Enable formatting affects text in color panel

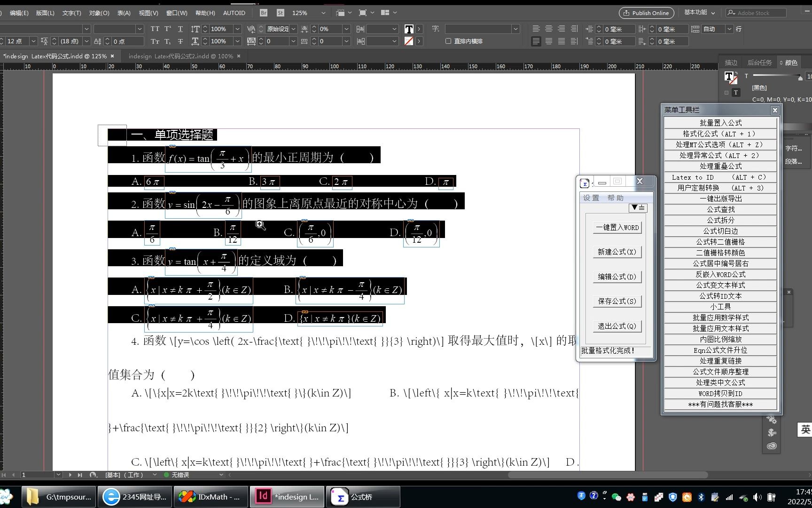(x=736, y=93)
